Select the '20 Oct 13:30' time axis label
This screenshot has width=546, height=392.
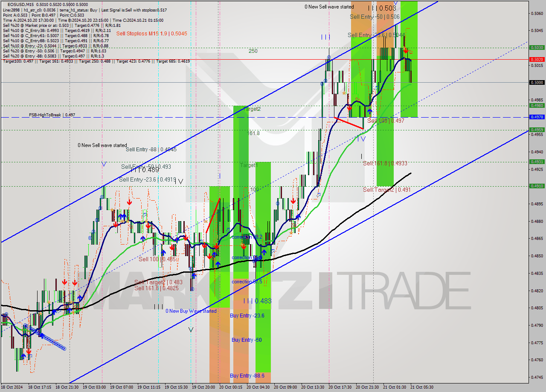pos(313,387)
